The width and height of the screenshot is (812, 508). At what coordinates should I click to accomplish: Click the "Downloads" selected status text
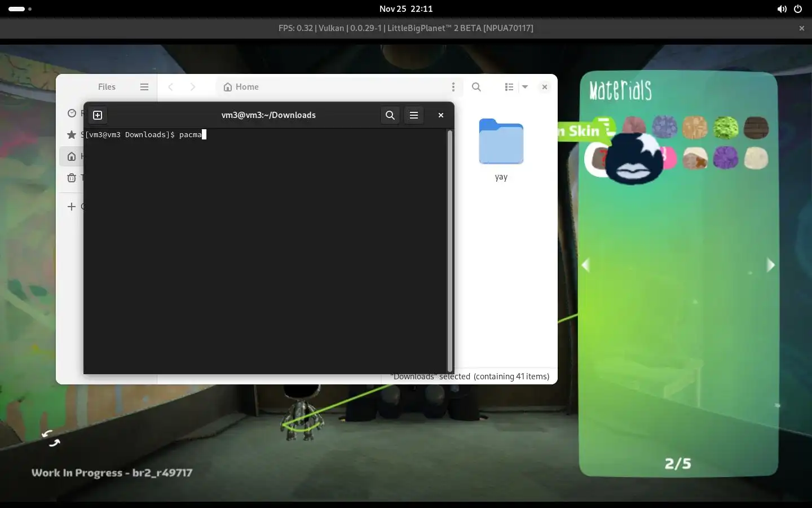coord(470,376)
